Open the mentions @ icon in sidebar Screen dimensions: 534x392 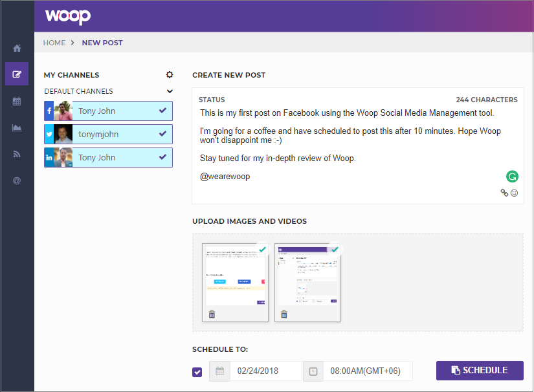point(17,180)
